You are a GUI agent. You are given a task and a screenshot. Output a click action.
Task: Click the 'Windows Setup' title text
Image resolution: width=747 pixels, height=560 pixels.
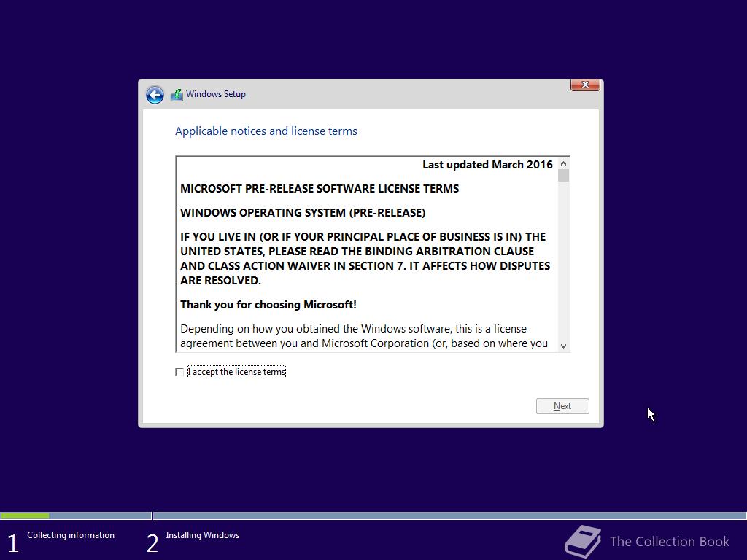[x=216, y=94]
